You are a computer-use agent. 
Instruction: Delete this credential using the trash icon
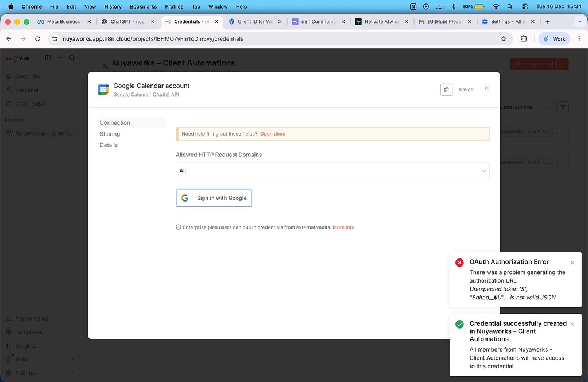coord(447,89)
